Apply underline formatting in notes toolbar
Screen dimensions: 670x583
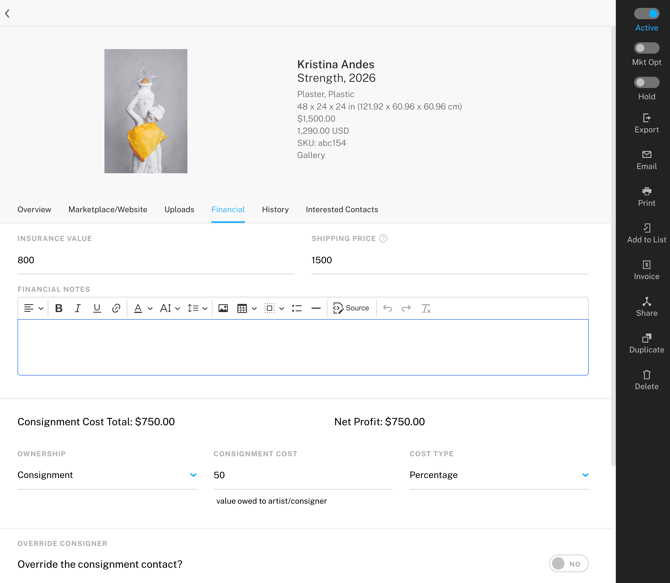[97, 308]
